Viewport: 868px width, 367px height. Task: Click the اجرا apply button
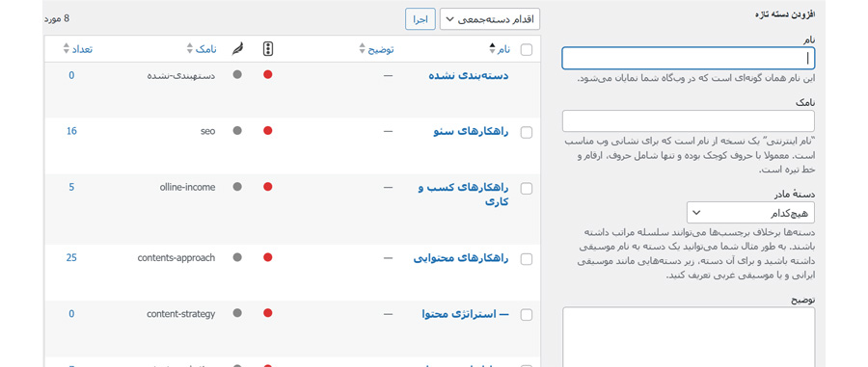pyautogui.click(x=420, y=19)
